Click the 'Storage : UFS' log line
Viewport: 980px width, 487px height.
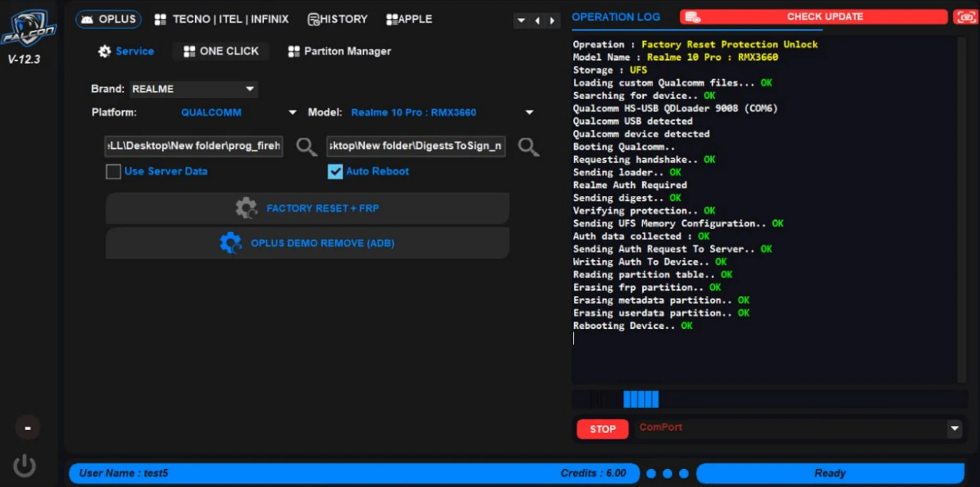click(610, 70)
